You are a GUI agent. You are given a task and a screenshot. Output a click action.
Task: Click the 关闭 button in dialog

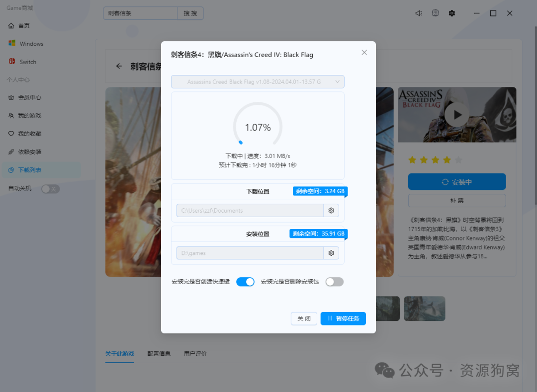coord(304,318)
